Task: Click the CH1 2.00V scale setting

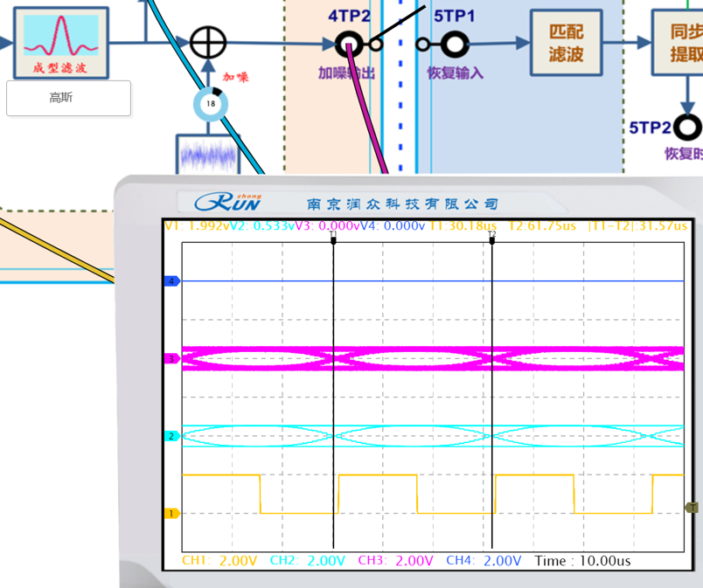Action: coord(219,561)
